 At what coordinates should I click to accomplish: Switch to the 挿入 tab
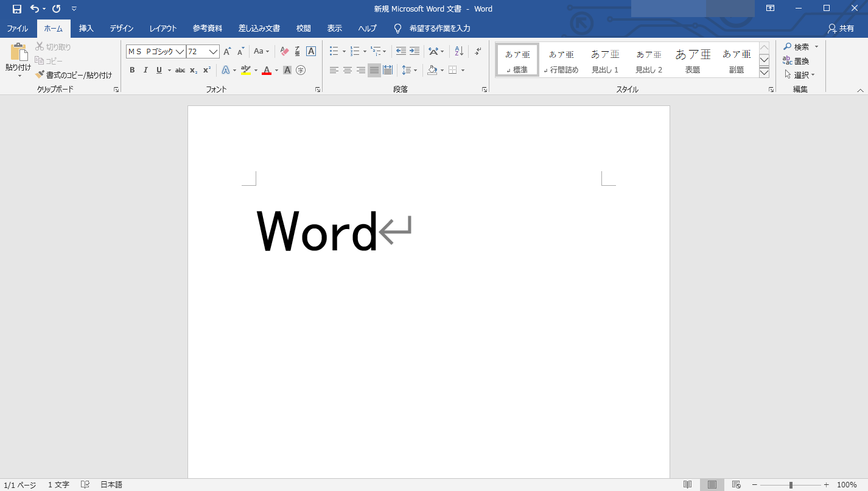[86, 29]
